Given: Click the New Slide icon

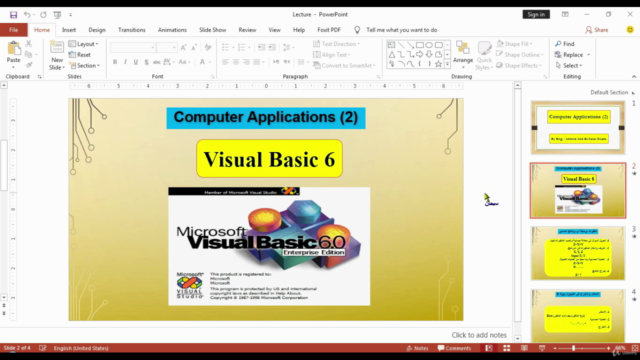Looking at the screenshot, I should [x=57, y=48].
